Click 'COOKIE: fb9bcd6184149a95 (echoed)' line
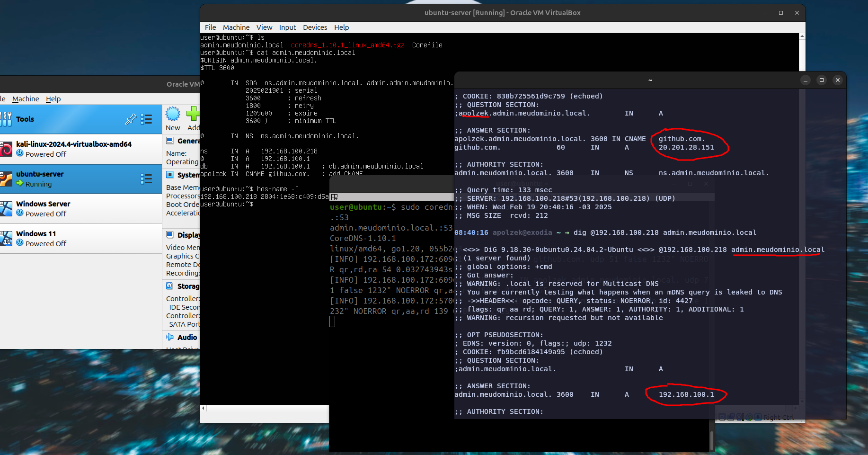Screen dimensions: 868x455 [529, 352]
